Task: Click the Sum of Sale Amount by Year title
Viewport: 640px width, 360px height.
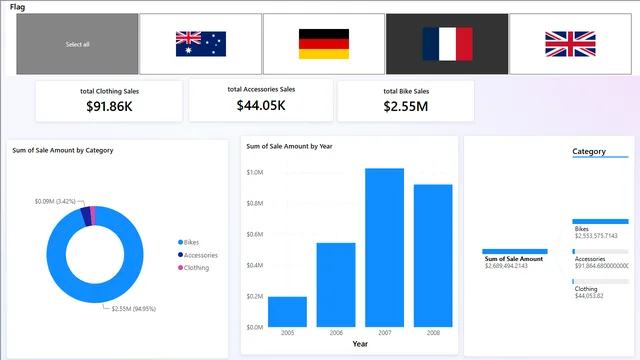Action: click(289, 146)
